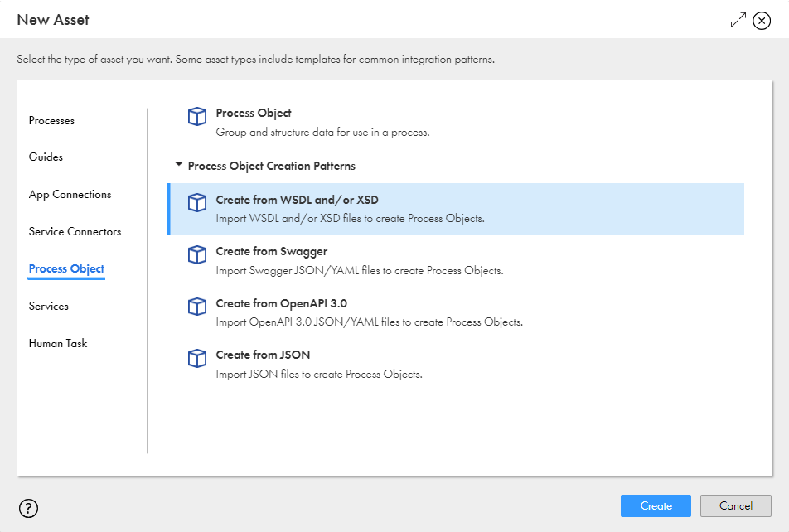Click the Create from Swagger cube icon
Screen dimensions: 789x532
click(196, 254)
